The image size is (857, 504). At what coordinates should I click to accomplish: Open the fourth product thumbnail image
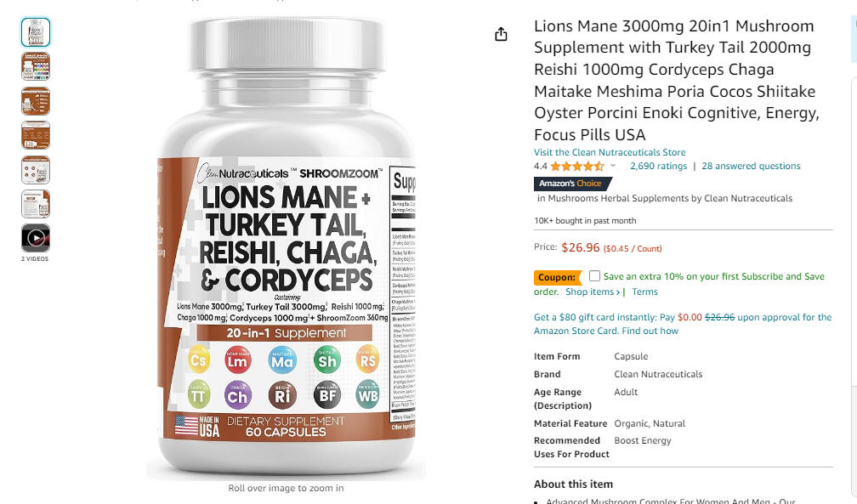click(36, 136)
